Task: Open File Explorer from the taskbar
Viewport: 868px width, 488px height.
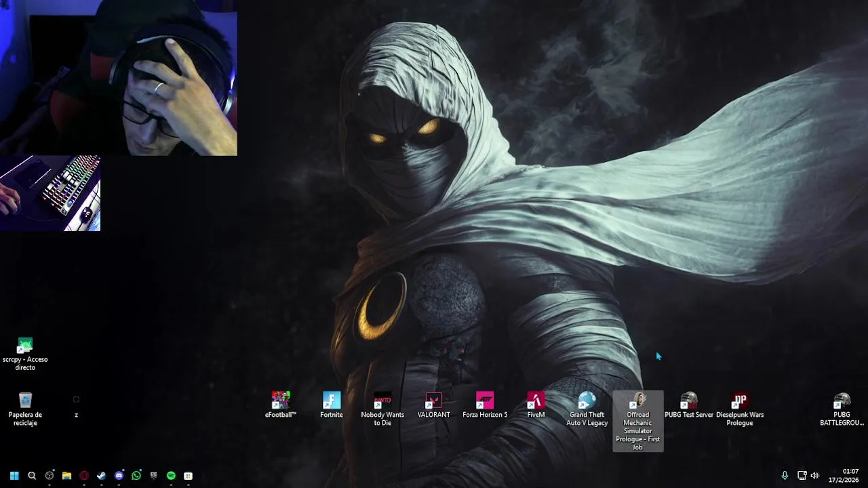Action: 66,476
